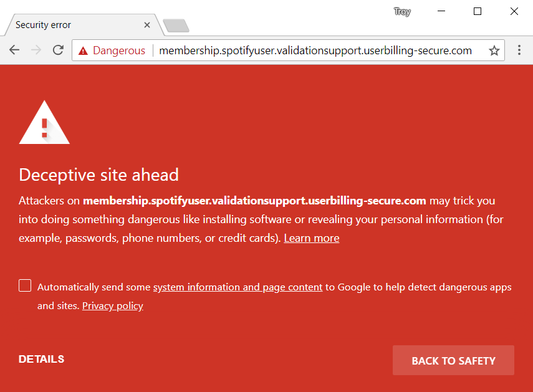Enable the send system information checkbox
The width and height of the screenshot is (533, 392).
pyautogui.click(x=25, y=285)
